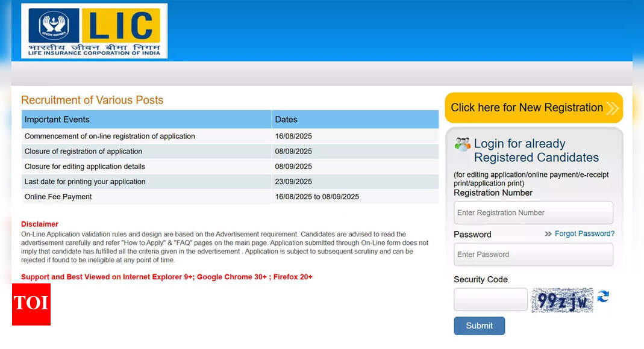644x349 pixels.
Task: Focus the Enter Password field
Action: (x=534, y=255)
